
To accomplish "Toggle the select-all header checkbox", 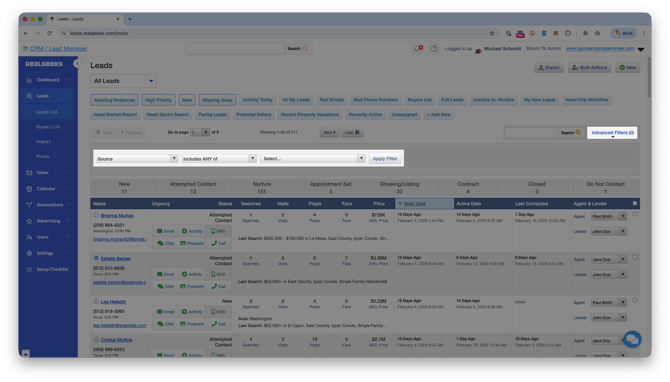I will (635, 203).
